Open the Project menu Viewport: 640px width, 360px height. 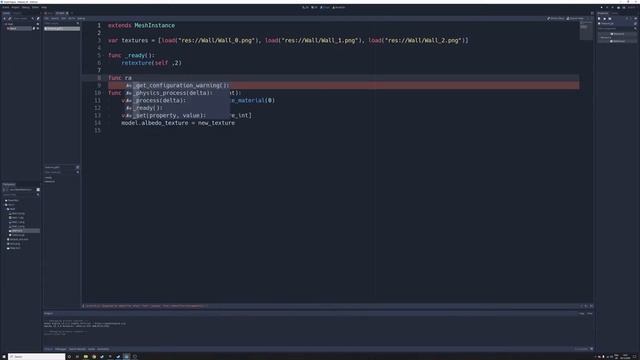pos(15,7)
